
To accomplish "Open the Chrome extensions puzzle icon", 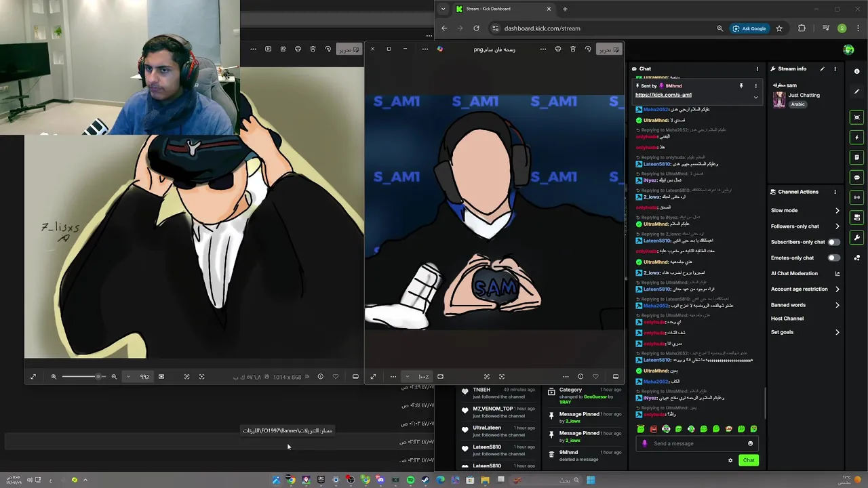I will click(x=802, y=28).
